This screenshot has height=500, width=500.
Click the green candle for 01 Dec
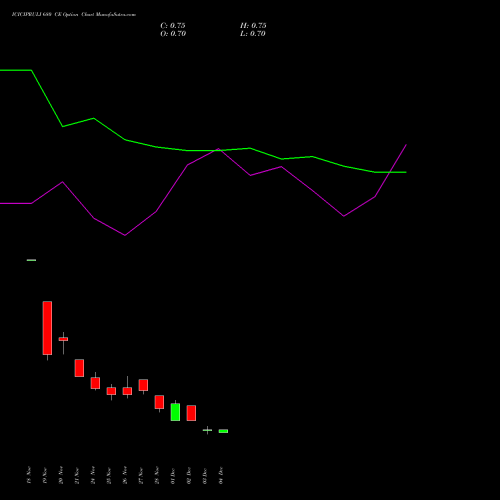(175, 412)
